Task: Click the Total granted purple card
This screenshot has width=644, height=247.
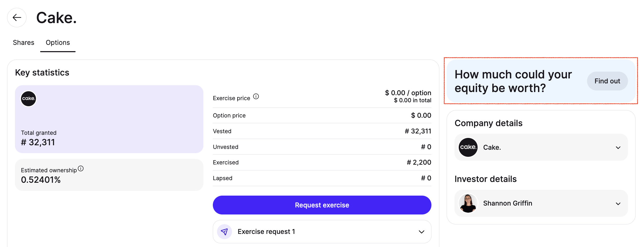Action: point(109,119)
